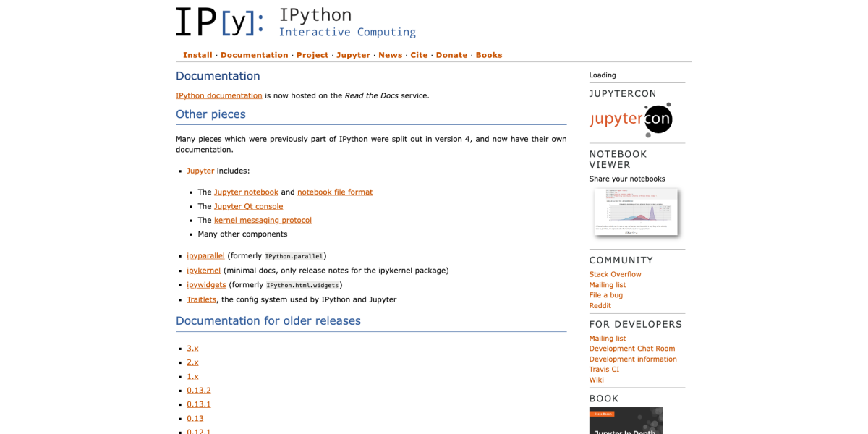Screen dimensions: 868x434
Task: Click the ipyparallel link
Action: (x=205, y=255)
